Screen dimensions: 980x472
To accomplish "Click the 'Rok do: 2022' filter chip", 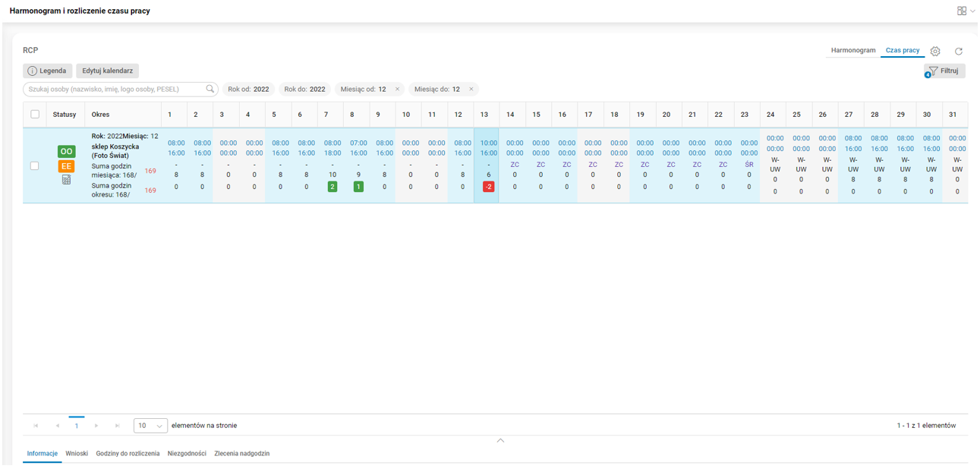I will [x=305, y=90].
